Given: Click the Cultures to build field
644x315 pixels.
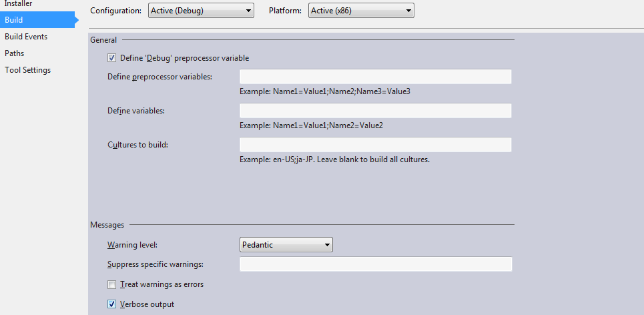Looking at the screenshot, I should (376, 145).
